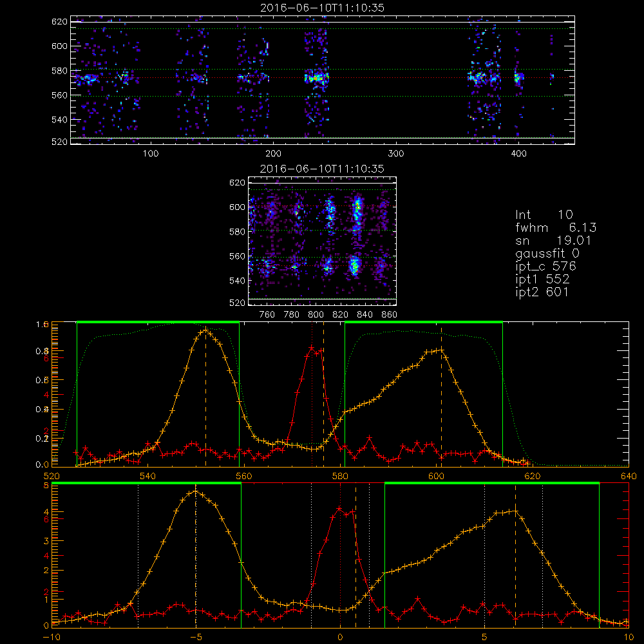Click x-axis label '-10' in bottom plot

[52, 637]
